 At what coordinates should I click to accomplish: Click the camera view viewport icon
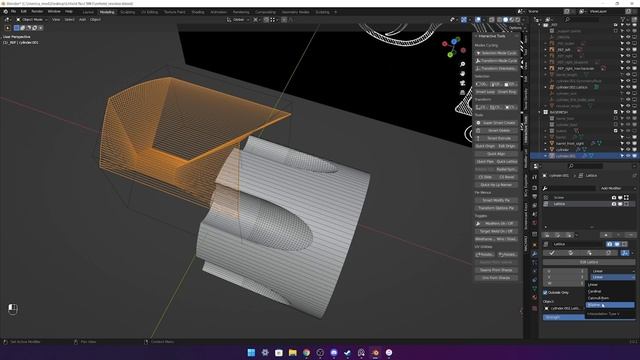coord(462,83)
